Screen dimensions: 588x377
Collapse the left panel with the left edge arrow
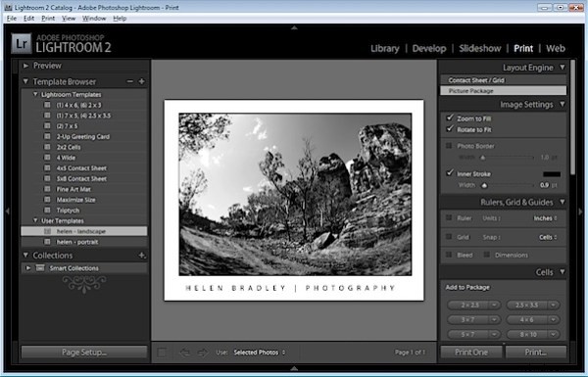click(x=7, y=212)
